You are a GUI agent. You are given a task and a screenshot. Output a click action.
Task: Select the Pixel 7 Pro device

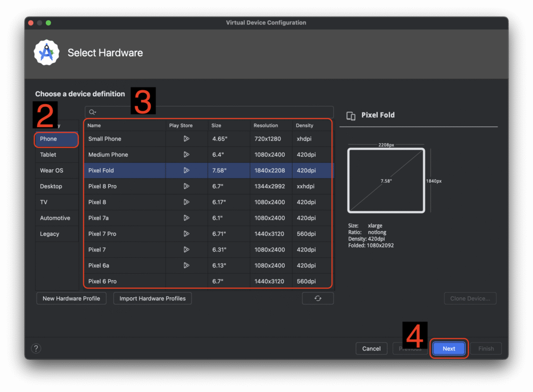point(103,234)
